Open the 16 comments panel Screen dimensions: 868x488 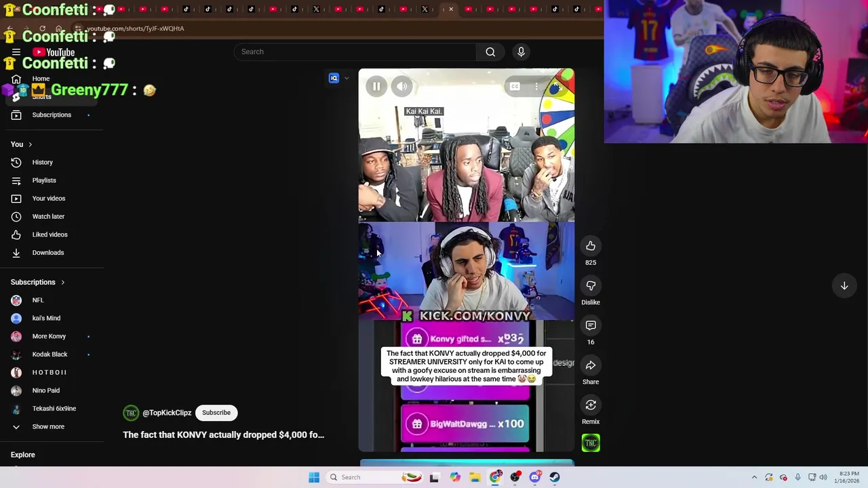[x=591, y=325]
